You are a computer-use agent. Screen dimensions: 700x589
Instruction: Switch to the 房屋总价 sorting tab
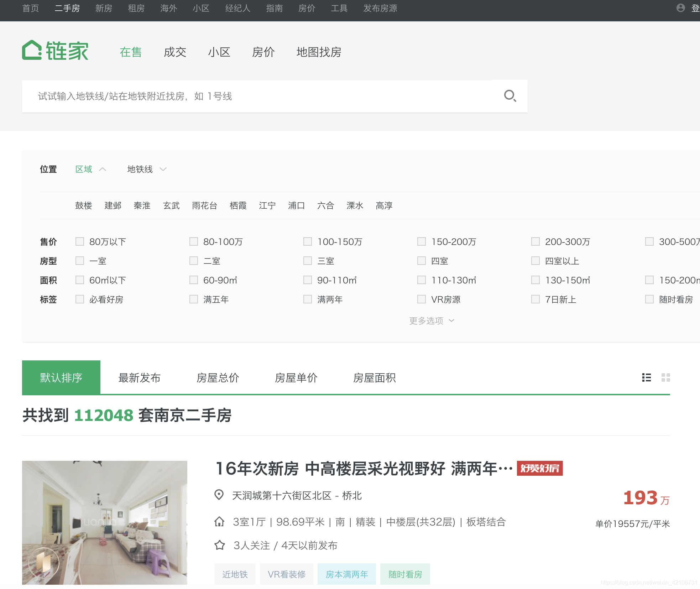(218, 378)
